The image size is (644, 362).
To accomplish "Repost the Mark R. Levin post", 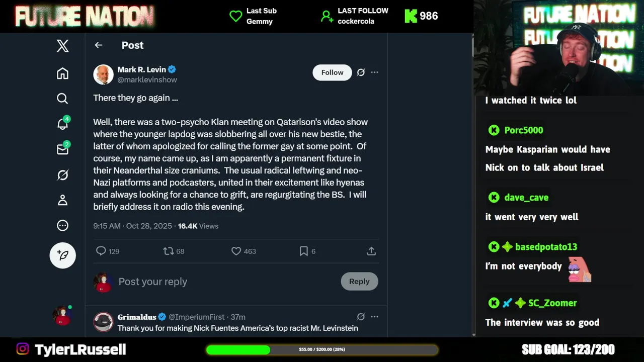I will [169, 251].
